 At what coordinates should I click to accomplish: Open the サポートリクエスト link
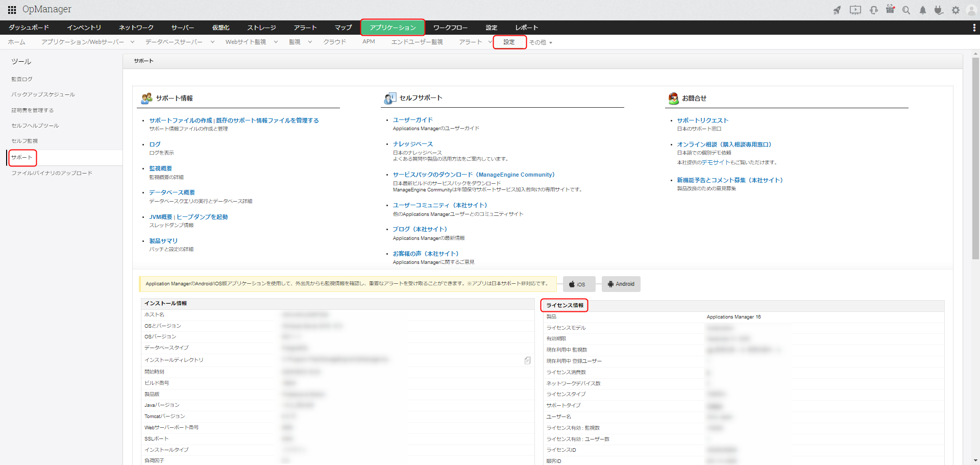coord(703,120)
